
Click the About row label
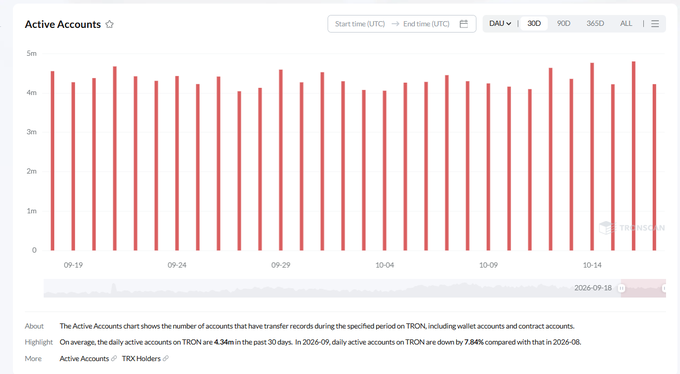click(34, 326)
